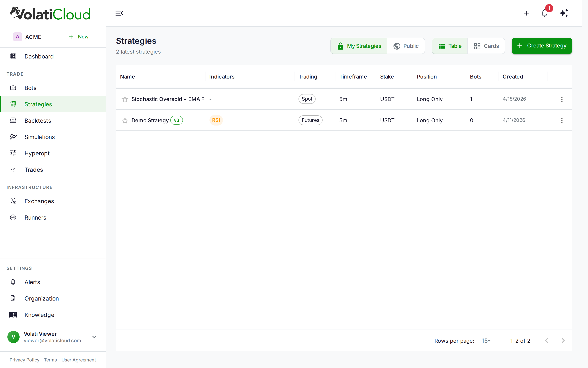Open Bots page
The image size is (588, 368).
[x=53, y=88]
